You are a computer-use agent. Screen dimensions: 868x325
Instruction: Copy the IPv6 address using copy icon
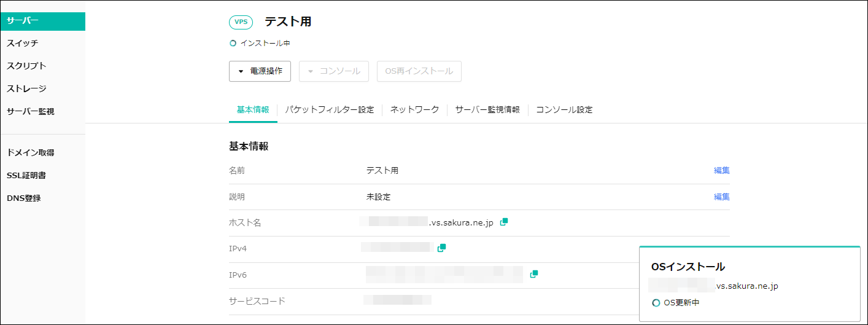pyautogui.click(x=534, y=273)
